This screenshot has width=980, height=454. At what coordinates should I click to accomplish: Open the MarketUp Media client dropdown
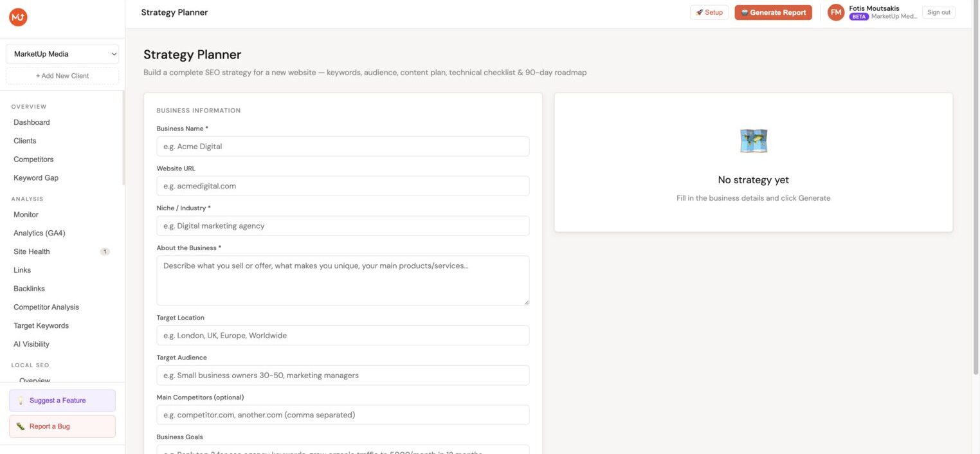[62, 54]
